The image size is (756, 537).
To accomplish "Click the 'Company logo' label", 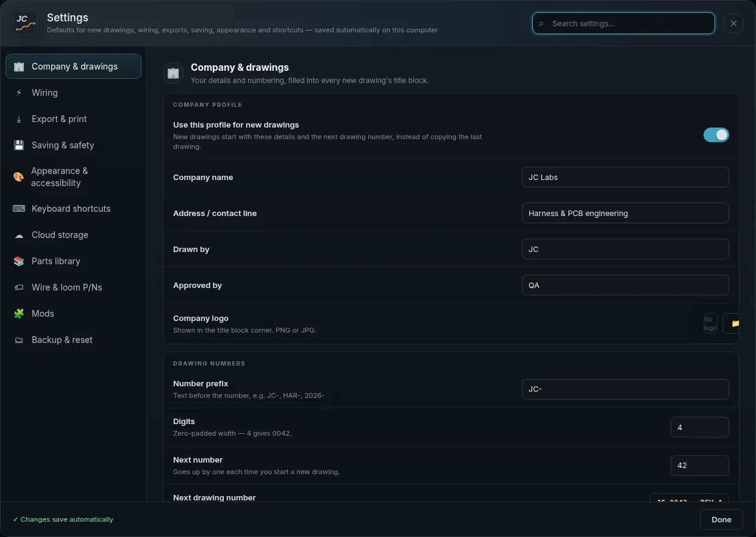I will 201,318.
